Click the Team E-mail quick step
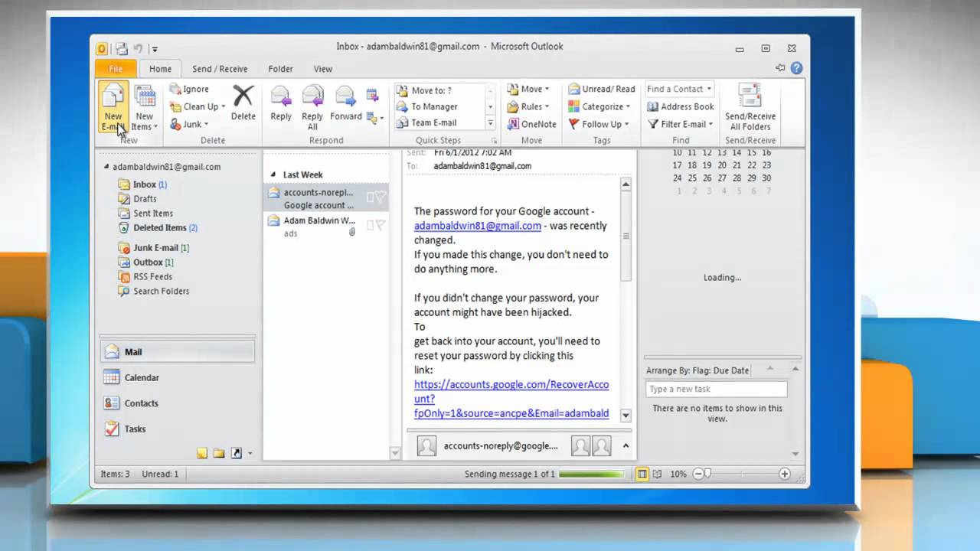The height and width of the screenshot is (551, 980). [x=433, y=123]
